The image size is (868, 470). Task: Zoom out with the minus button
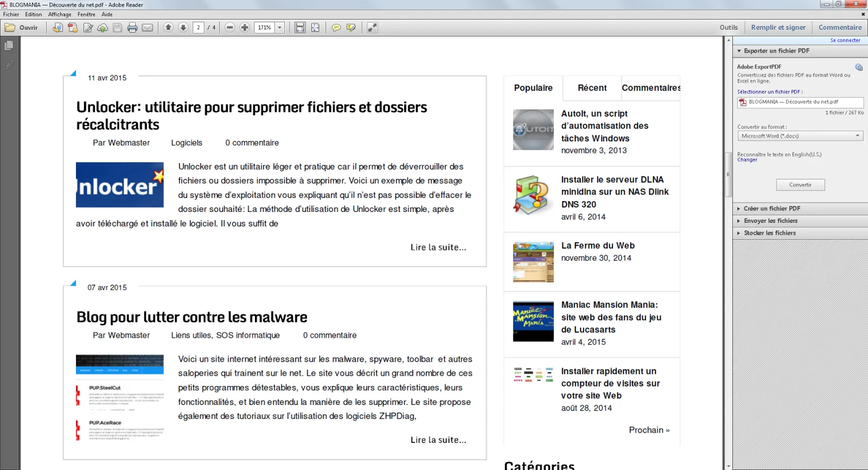(230, 28)
